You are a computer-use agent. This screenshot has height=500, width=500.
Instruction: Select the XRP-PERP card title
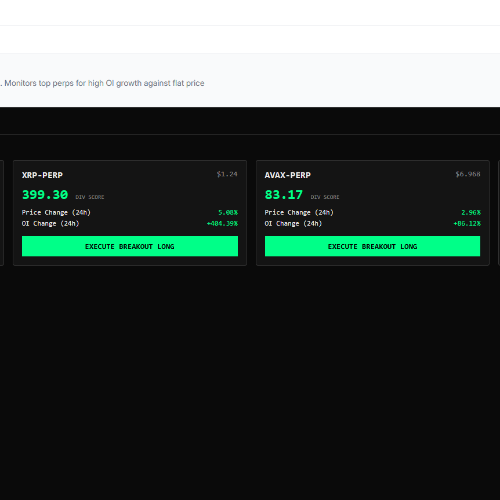[42, 175]
